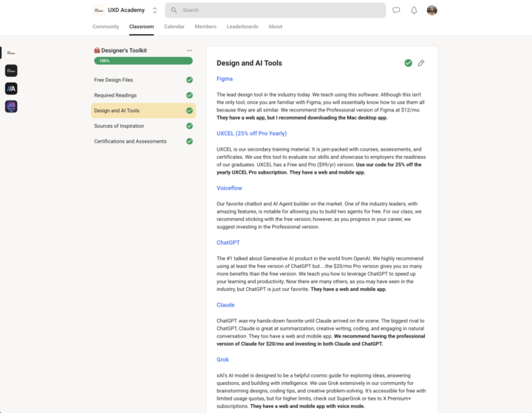The width and height of the screenshot is (532, 413).
Task: Click the Designer's Toolkit course title
Action: click(124, 50)
